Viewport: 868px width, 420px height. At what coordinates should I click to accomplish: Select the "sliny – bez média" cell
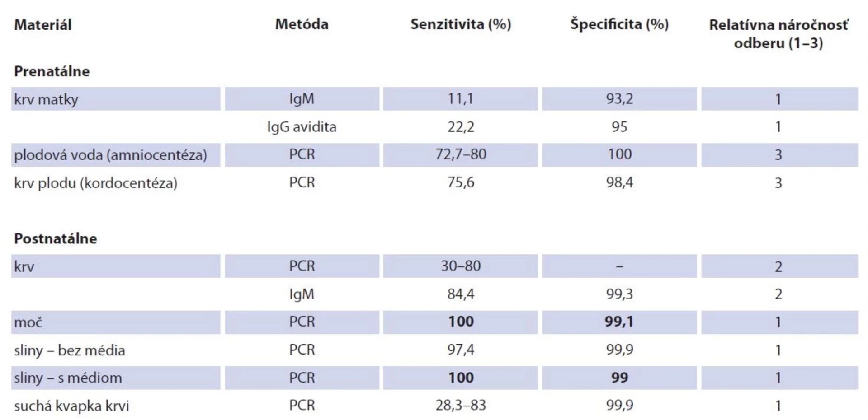pos(70,350)
